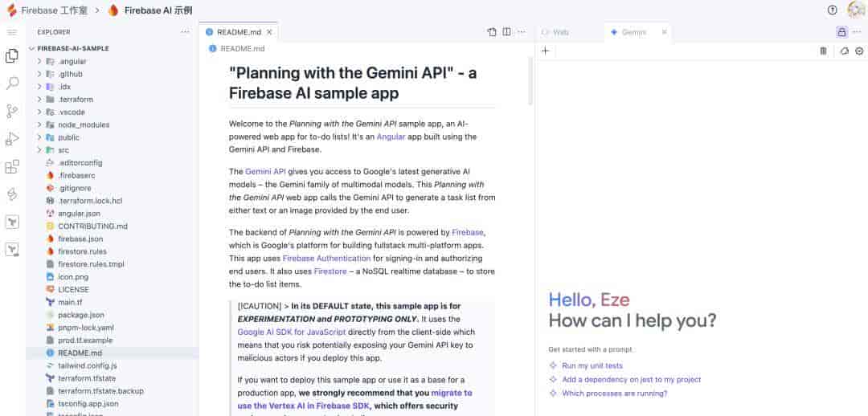Expand the .github folder
This screenshot has height=416, width=868.
[x=112, y=74]
